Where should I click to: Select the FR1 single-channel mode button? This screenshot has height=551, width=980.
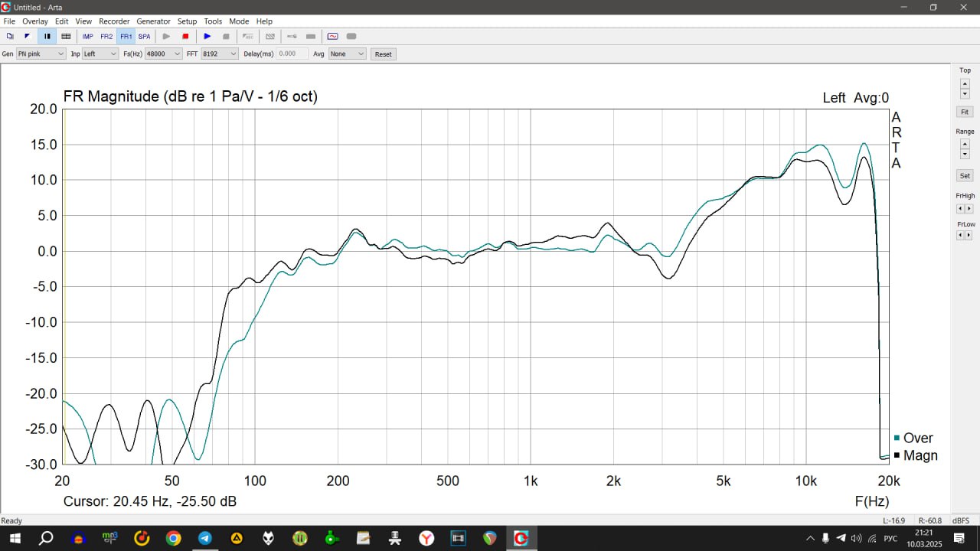126,36
